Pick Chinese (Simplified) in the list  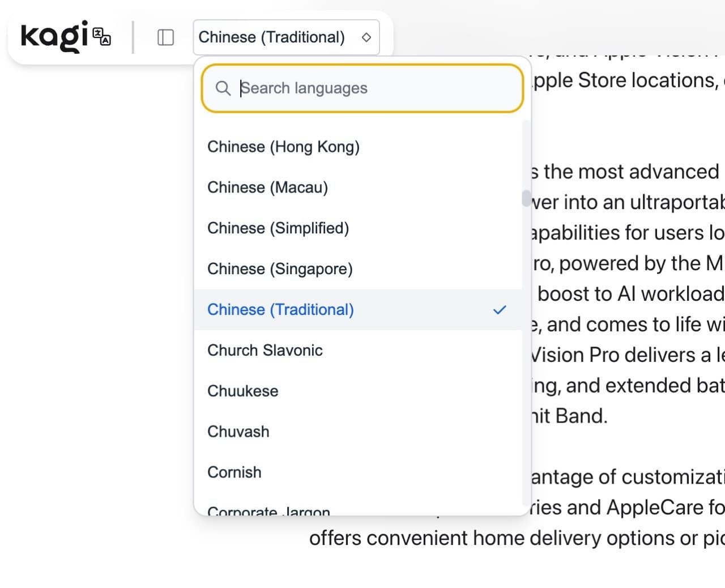(278, 228)
